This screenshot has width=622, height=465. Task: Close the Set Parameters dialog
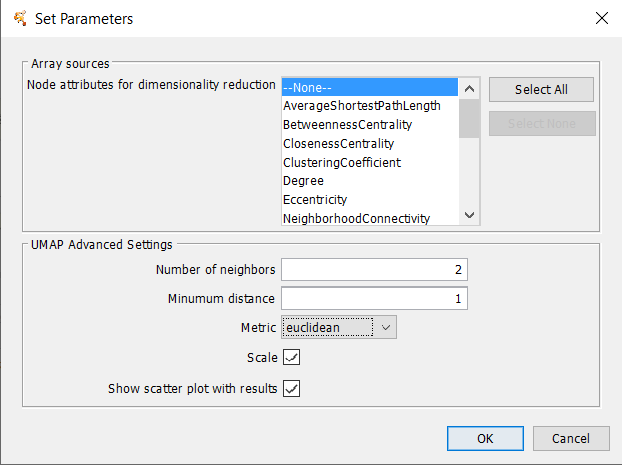tap(601, 18)
